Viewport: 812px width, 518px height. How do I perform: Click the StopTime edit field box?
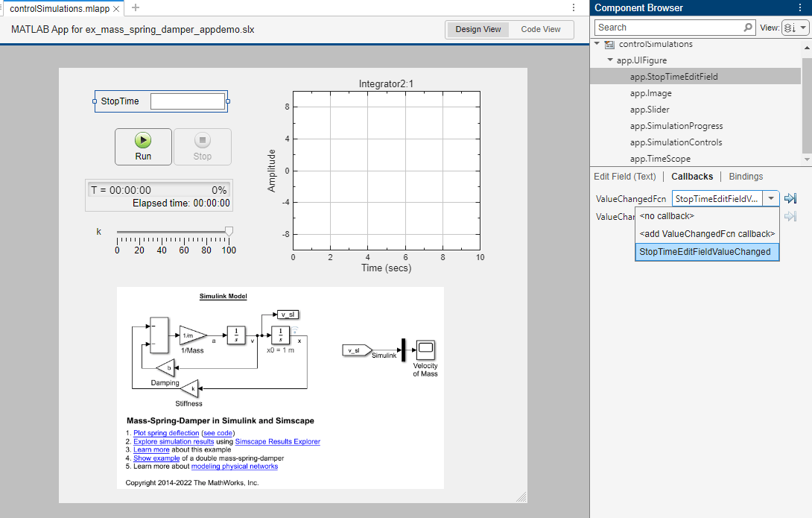(187, 101)
